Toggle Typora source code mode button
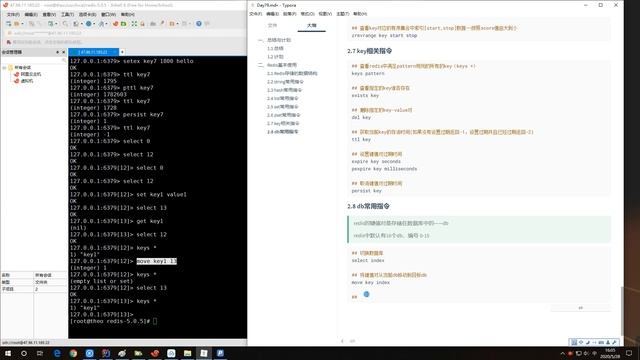 [353, 341]
